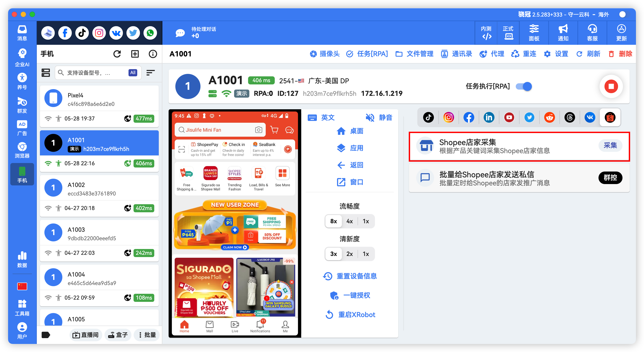Click 返回 back button
The width and height of the screenshot is (644, 352).
point(350,165)
